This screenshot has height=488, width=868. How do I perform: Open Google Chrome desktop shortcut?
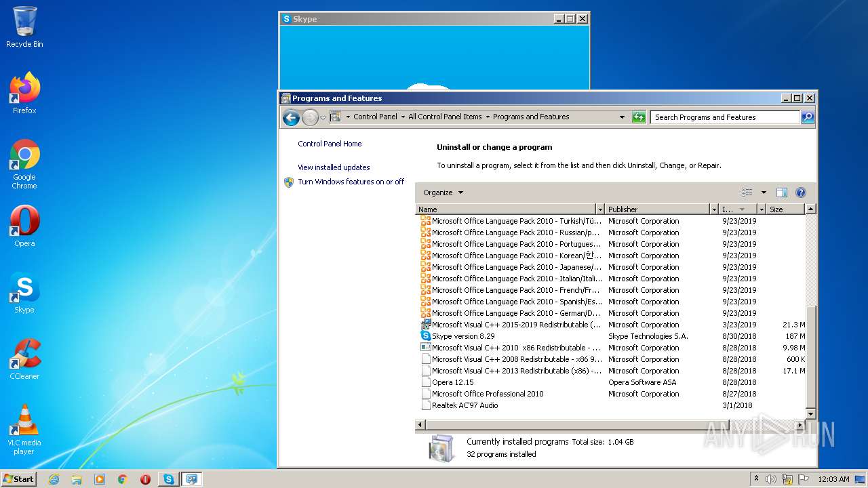[24, 164]
